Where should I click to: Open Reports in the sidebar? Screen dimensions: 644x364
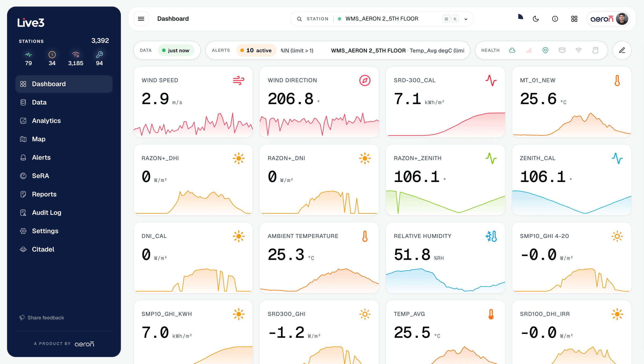64,194
